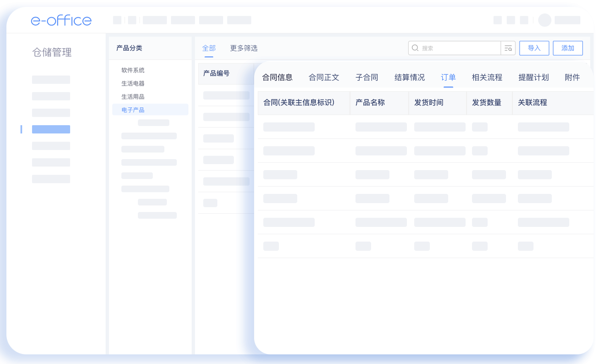
Task: Switch to the 全部 tab
Action: 209,48
